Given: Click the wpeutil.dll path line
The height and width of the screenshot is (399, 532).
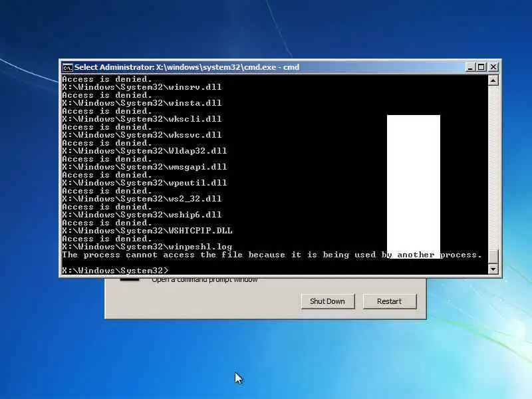Looking at the screenshot, I should [144, 183].
